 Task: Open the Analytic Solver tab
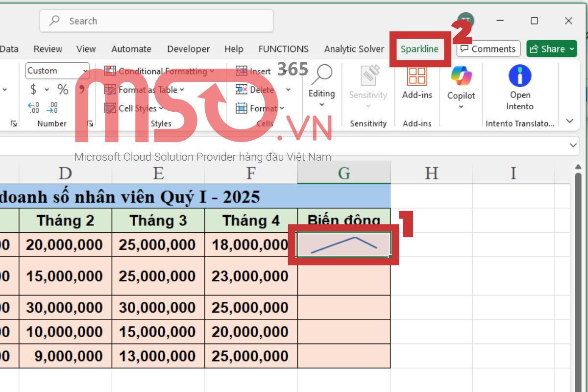(x=354, y=49)
